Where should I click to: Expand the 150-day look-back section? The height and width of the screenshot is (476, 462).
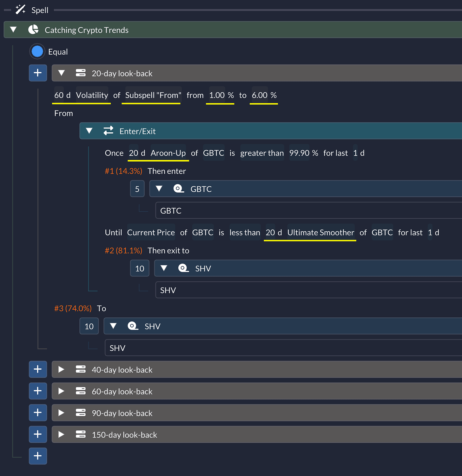pyautogui.click(x=61, y=434)
